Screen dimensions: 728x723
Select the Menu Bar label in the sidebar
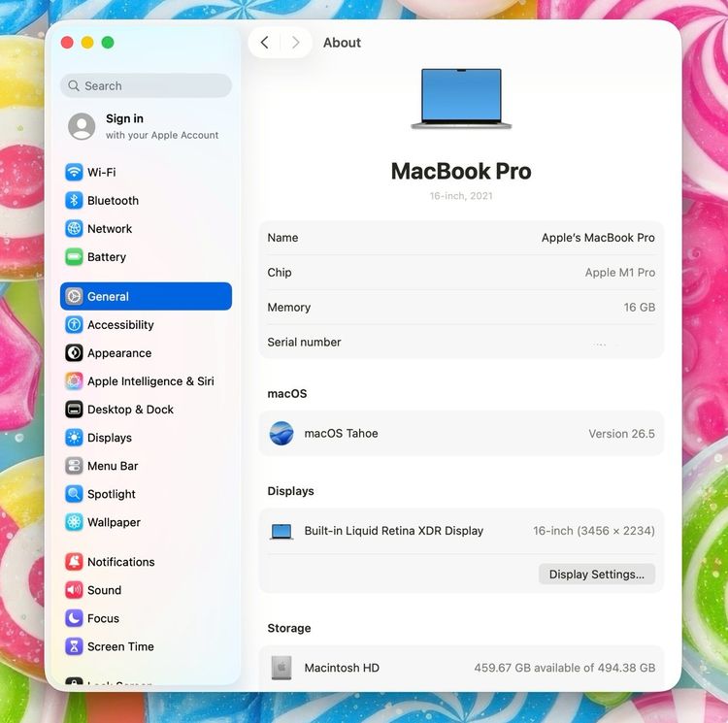tap(113, 466)
